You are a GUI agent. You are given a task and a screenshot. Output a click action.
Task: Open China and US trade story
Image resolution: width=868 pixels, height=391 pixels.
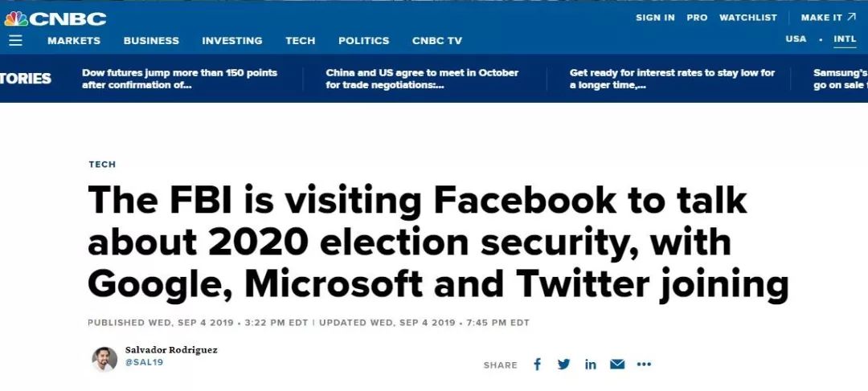[422, 79]
